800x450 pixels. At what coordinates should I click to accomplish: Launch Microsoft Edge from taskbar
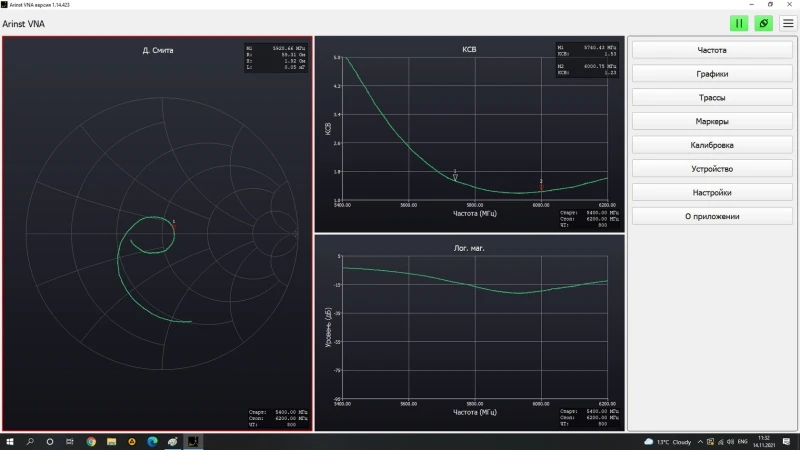[x=152, y=442]
